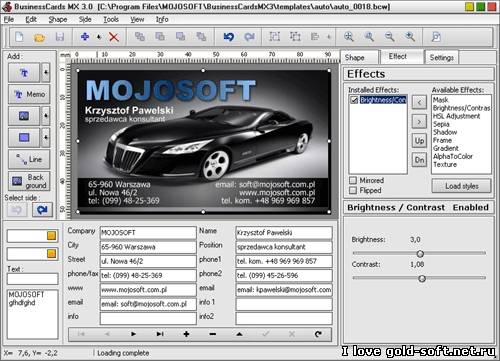Select the Add Image tool button
Image resolution: width=500 pixels, height=361 pixels.
(x=24, y=116)
